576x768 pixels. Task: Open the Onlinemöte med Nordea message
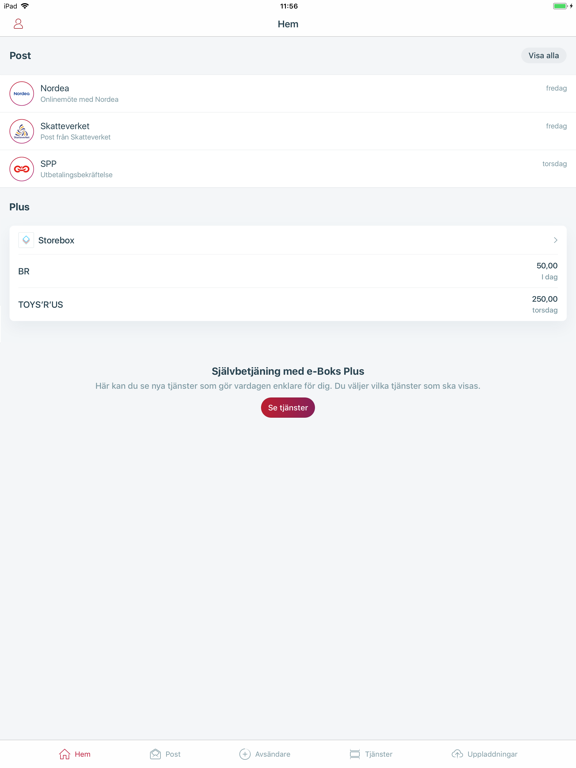click(288, 94)
